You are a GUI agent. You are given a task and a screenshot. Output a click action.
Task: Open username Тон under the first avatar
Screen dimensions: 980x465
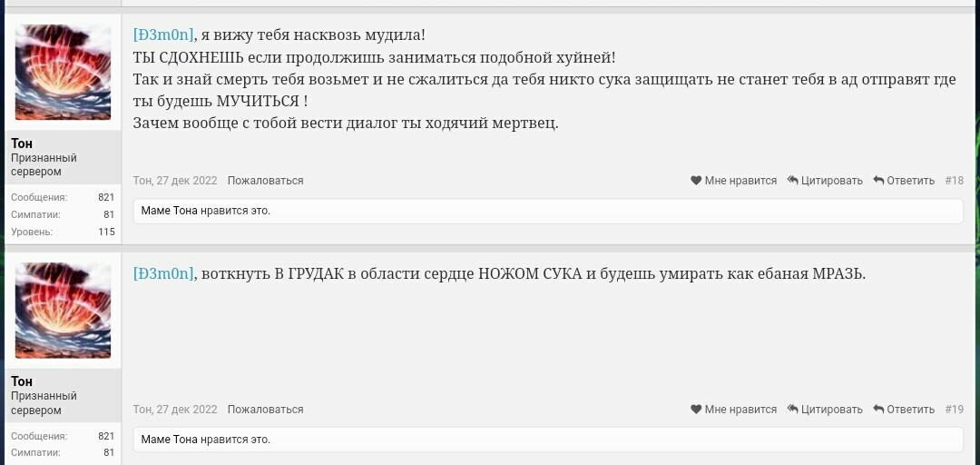22,143
